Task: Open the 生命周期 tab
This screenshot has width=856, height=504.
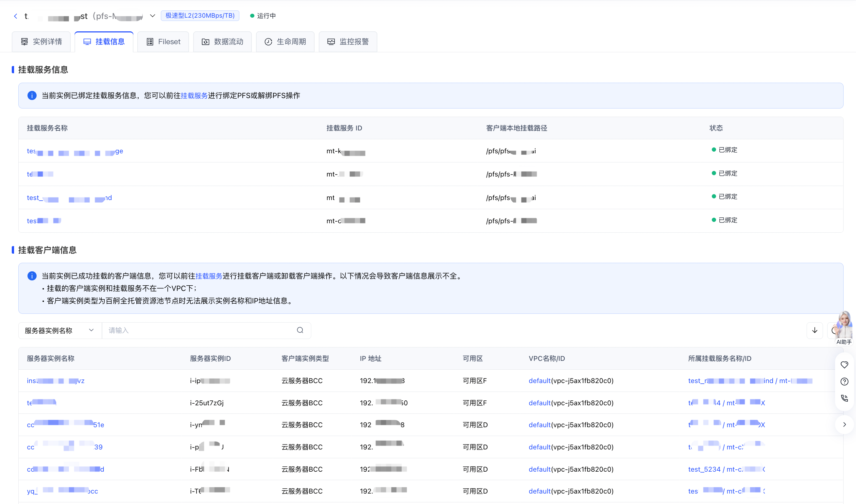Action: tap(285, 42)
